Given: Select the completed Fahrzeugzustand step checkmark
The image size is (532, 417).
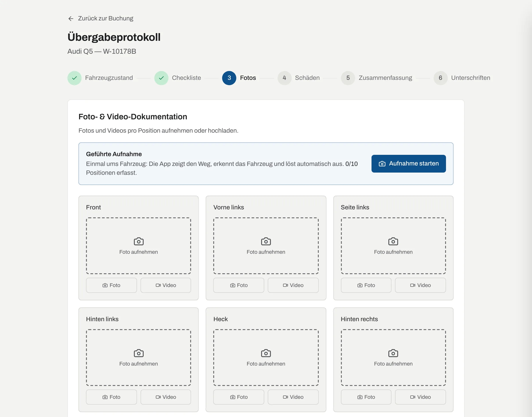Looking at the screenshot, I should [74, 78].
